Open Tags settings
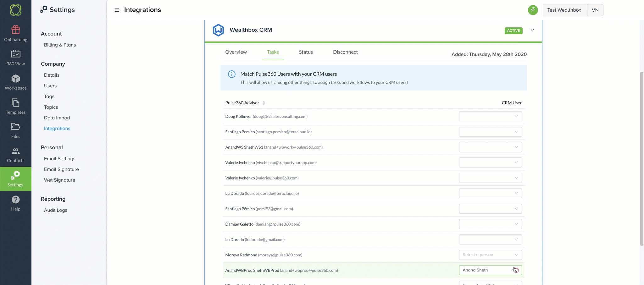Image resolution: width=644 pixels, height=285 pixels. pyautogui.click(x=49, y=96)
